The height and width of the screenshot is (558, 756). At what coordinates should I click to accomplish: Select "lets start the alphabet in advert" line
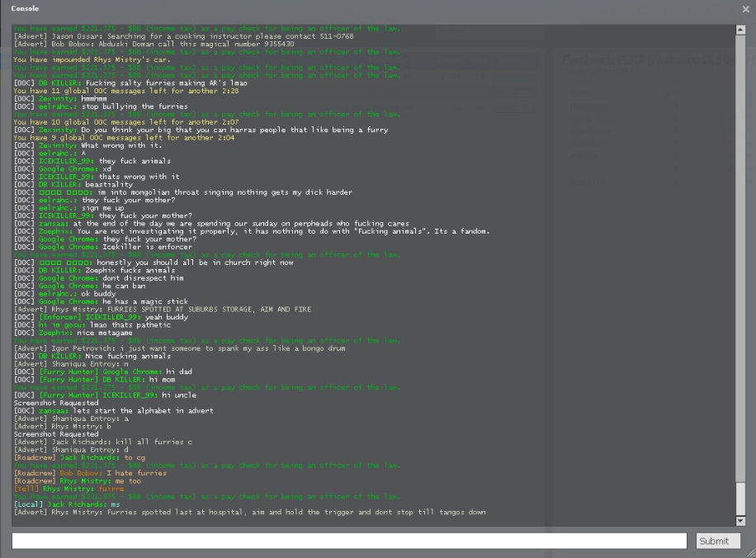pos(113,411)
